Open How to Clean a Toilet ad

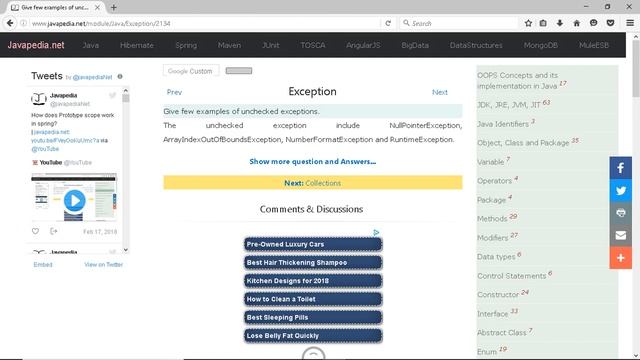click(313, 299)
